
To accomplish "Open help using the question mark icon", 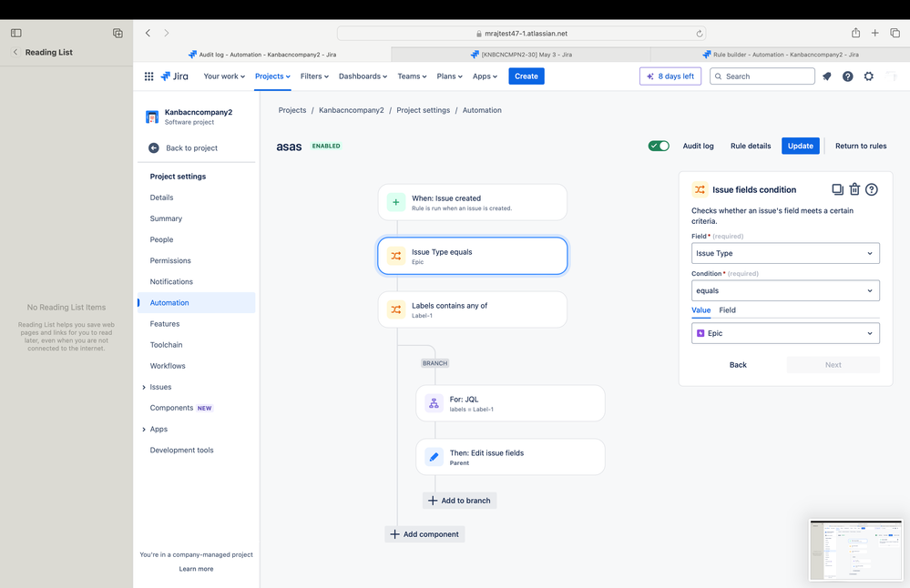I will click(x=847, y=76).
